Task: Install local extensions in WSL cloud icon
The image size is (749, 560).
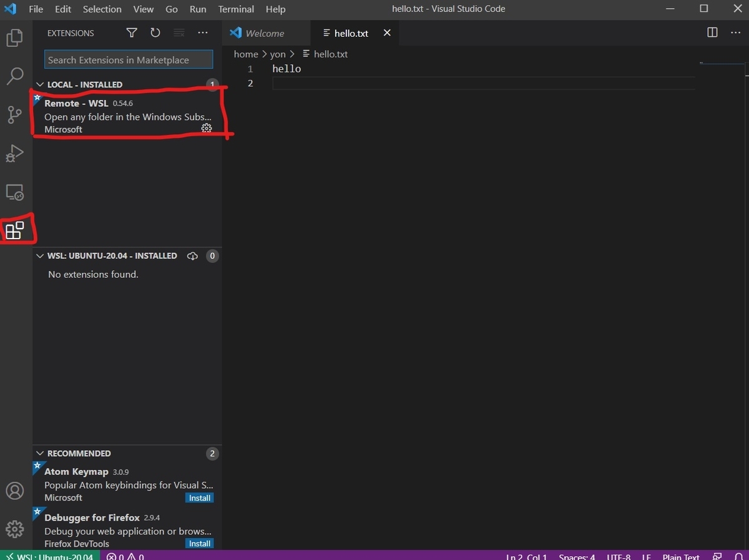Action: 192,256
